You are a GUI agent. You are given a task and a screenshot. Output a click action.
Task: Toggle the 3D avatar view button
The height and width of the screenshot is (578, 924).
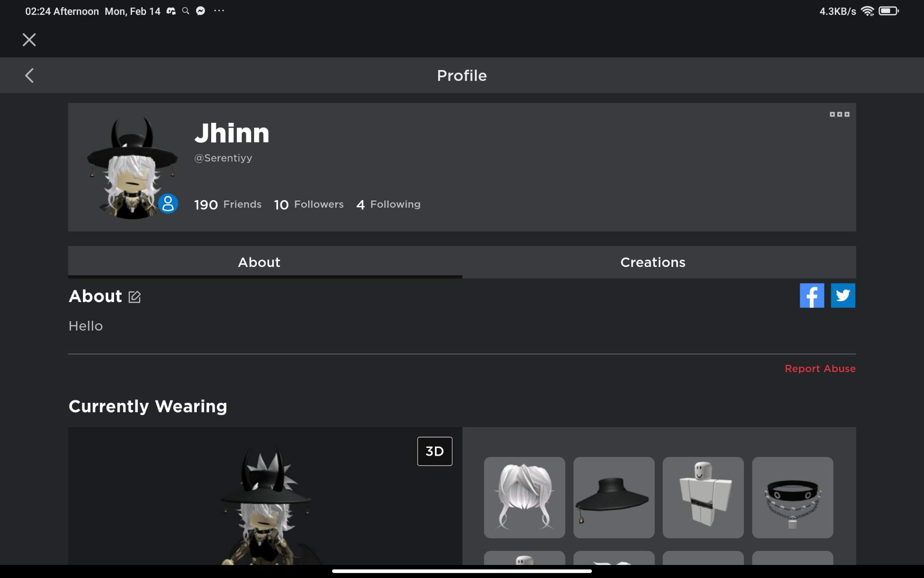[434, 451]
